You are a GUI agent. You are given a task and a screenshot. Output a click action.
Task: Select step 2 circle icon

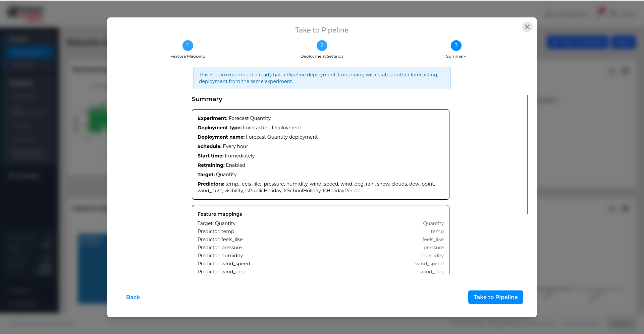[x=322, y=45]
